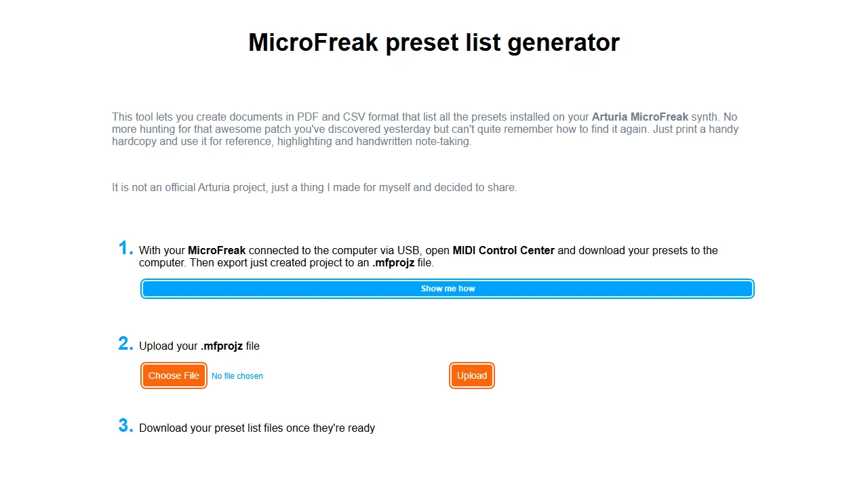Click the '.mfprojz' text in step 1
This screenshot has width=868, height=488.
coord(393,262)
